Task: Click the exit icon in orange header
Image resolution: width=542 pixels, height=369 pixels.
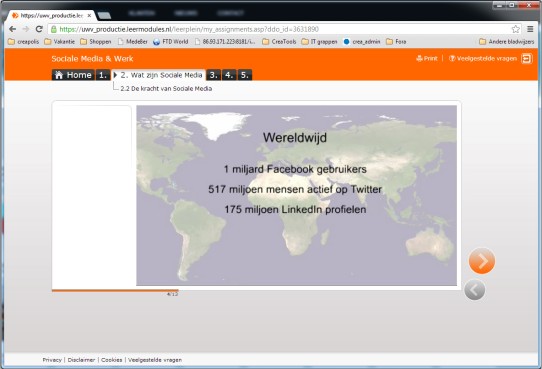Action: pyautogui.click(x=527, y=59)
